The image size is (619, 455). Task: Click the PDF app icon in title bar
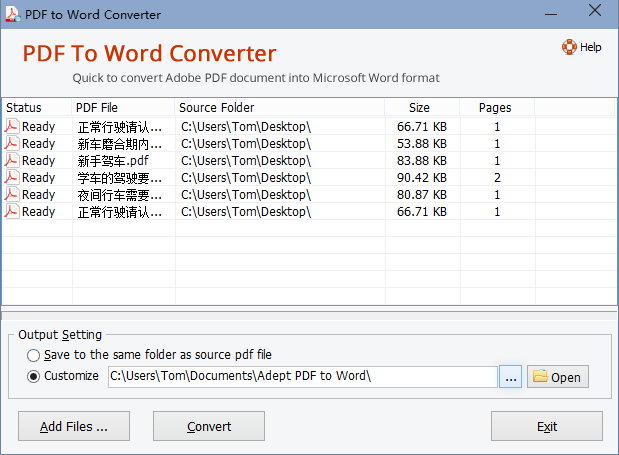13,14
